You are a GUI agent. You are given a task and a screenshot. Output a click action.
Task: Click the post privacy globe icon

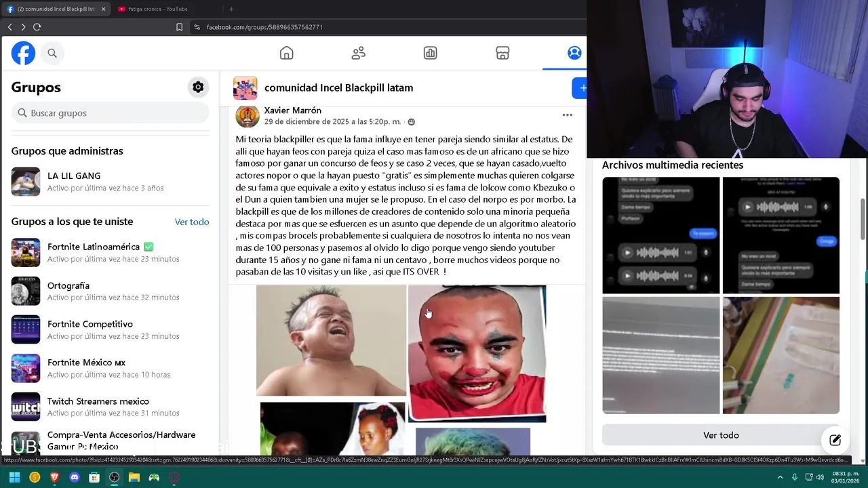click(411, 122)
